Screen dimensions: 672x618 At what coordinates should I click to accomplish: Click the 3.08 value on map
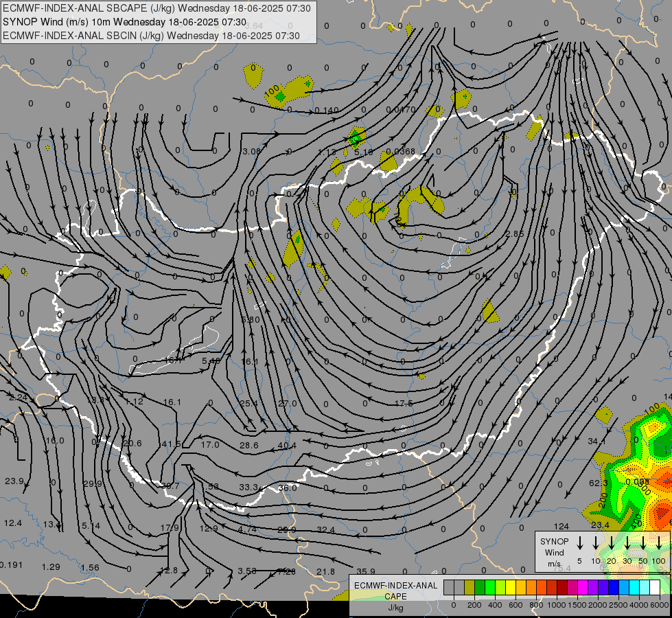(251, 151)
